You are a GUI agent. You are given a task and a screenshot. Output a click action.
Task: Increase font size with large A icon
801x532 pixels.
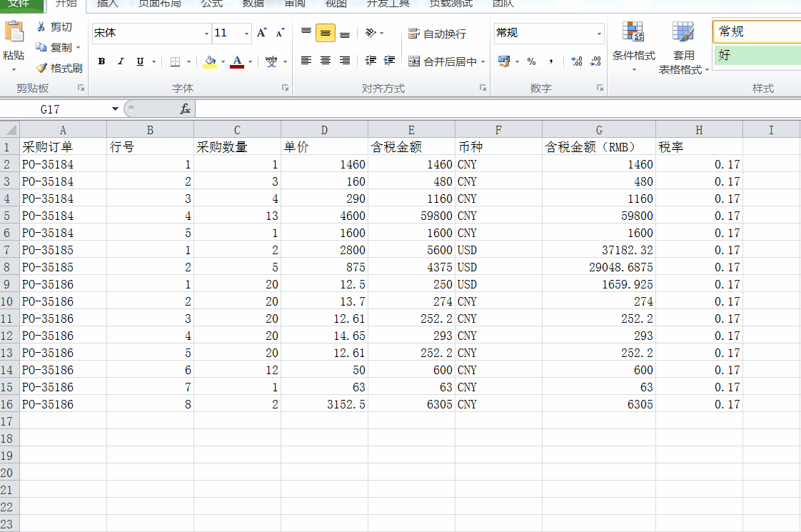tap(261, 34)
